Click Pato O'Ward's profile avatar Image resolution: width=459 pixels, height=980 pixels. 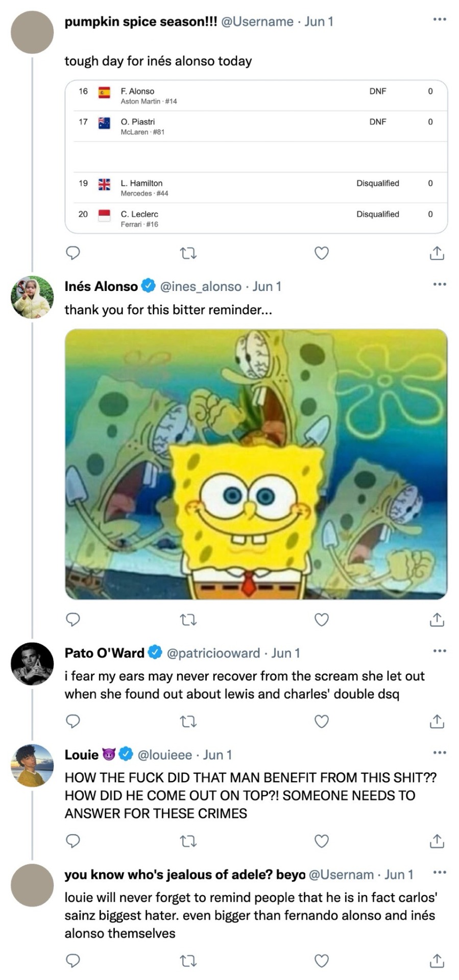coord(32,664)
